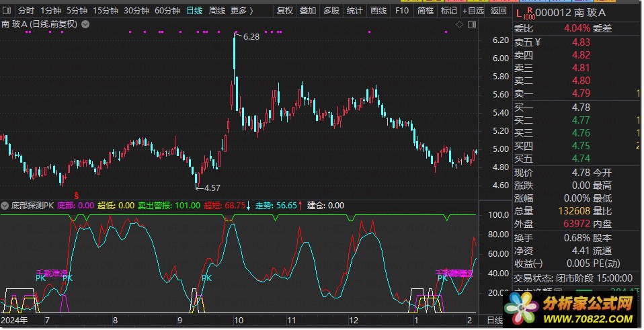The width and height of the screenshot is (644, 330).
Task: Open F10 company info
Action: (x=402, y=11)
